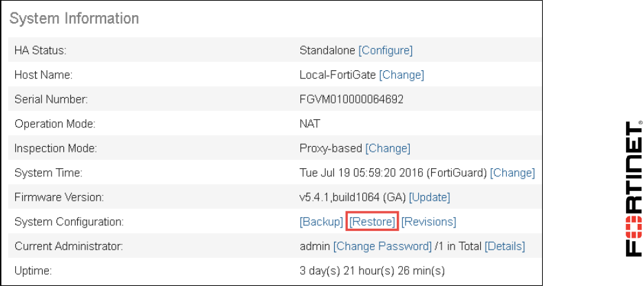Click the system configuration Backup link
The height and width of the screenshot is (286, 644).
[x=321, y=222]
